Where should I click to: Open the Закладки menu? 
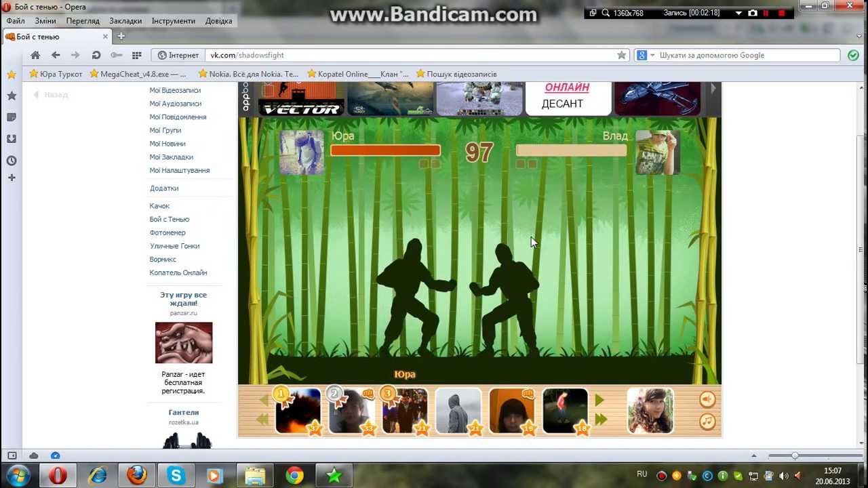tap(125, 21)
